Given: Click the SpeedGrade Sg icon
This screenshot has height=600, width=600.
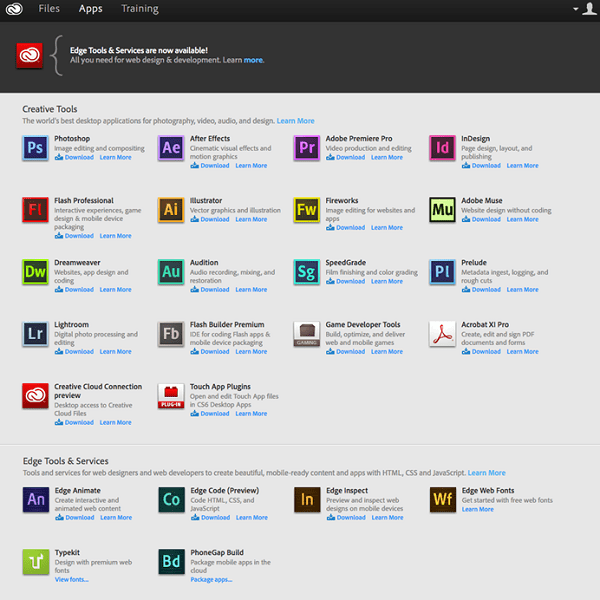Looking at the screenshot, I should pos(307,272).
